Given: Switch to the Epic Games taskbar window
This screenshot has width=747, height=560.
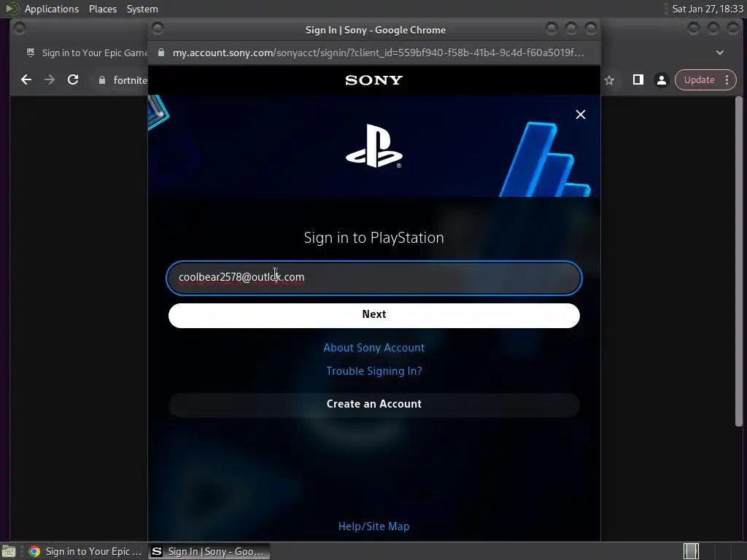Looking at the screenshot, I should pyautogui.click(x=86, y=551).
